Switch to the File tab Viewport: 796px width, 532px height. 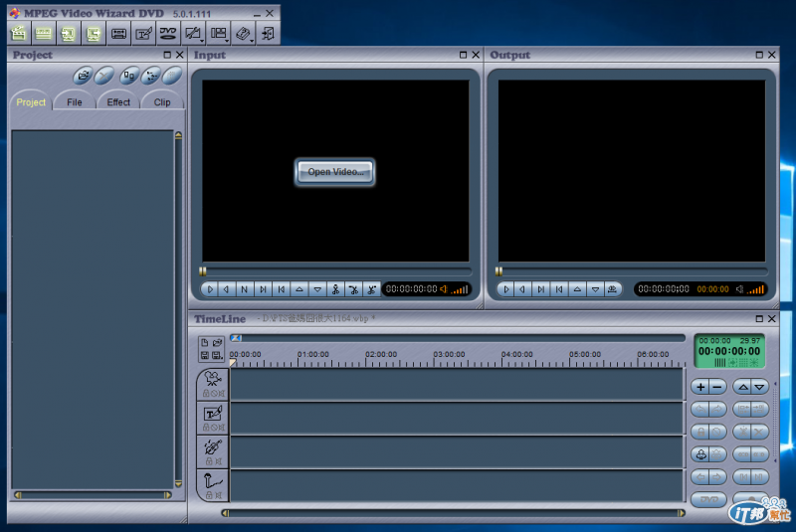[x=74, y=102]
